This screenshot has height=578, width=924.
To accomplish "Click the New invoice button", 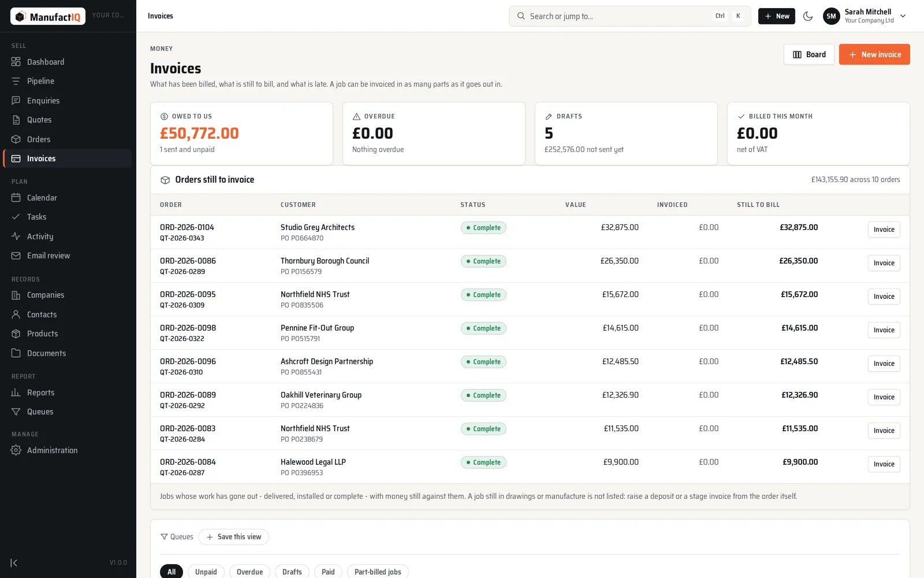I will pos(874,54).
